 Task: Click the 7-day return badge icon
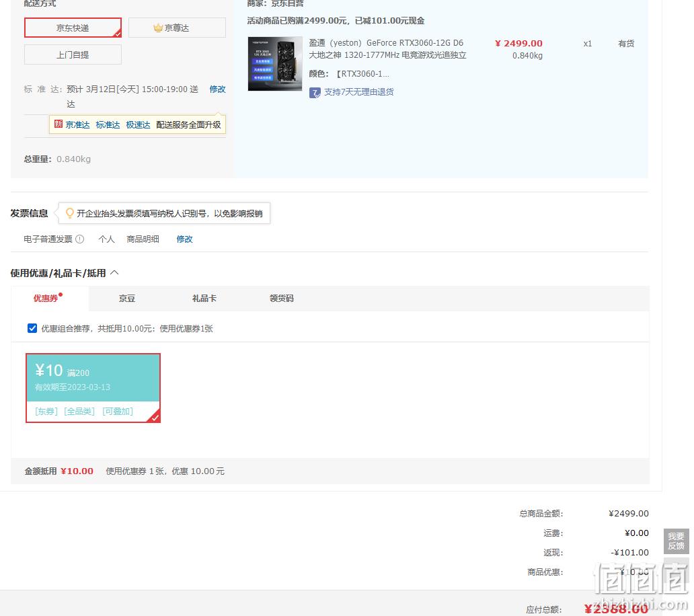coord(315,93)
